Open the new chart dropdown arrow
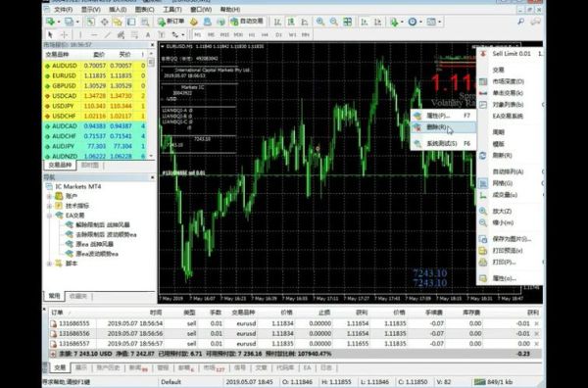 59,23
